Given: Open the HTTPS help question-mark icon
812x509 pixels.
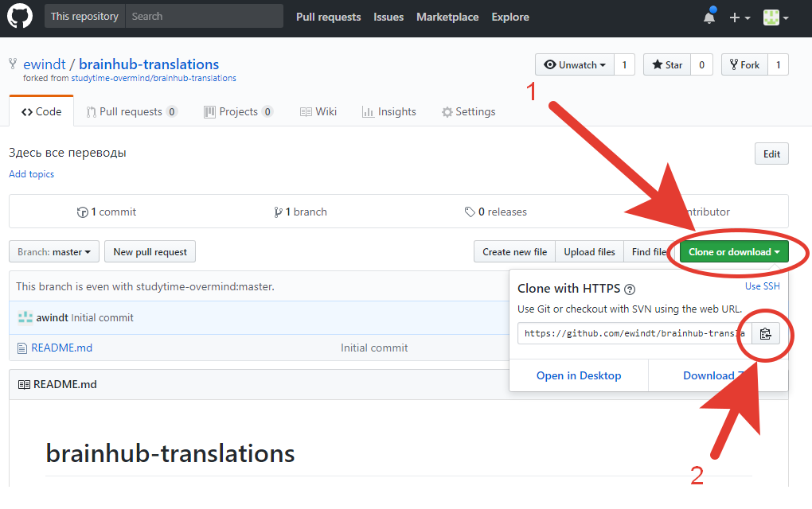Looking at the screenshot, I should point(630,289).
